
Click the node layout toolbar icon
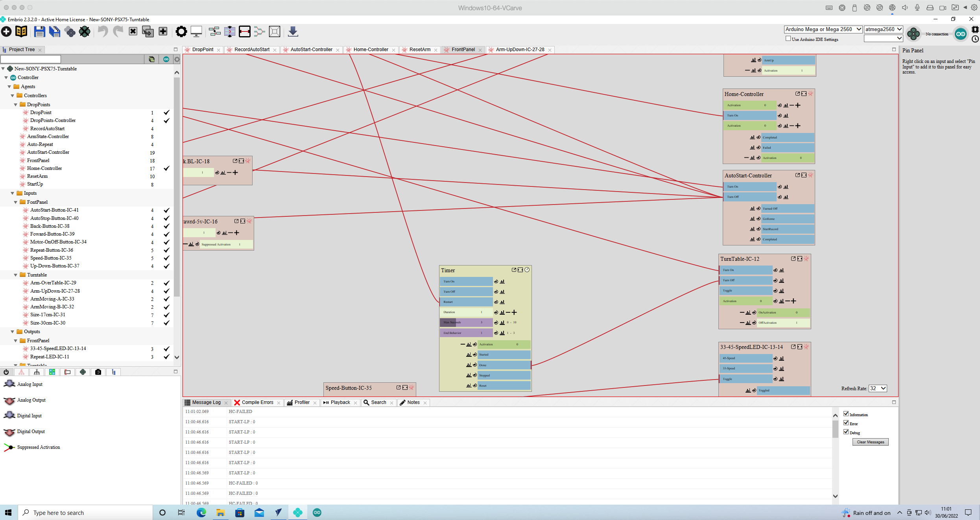pyautogui.click(x=214, y=31)
